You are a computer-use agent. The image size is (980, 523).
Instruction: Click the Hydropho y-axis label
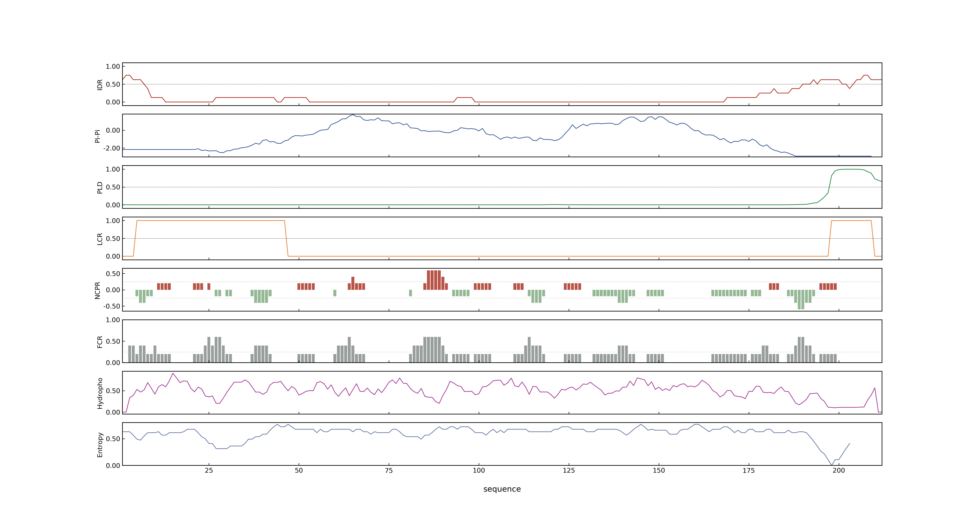100,393
